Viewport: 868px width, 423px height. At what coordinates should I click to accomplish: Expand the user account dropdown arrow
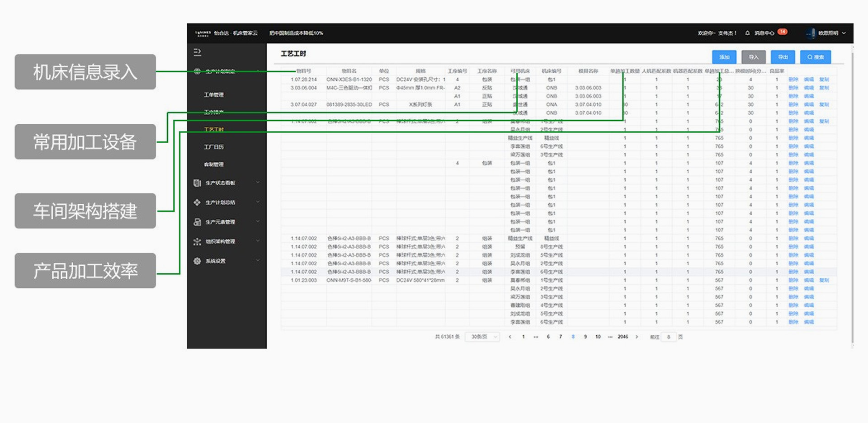[844, 33]
